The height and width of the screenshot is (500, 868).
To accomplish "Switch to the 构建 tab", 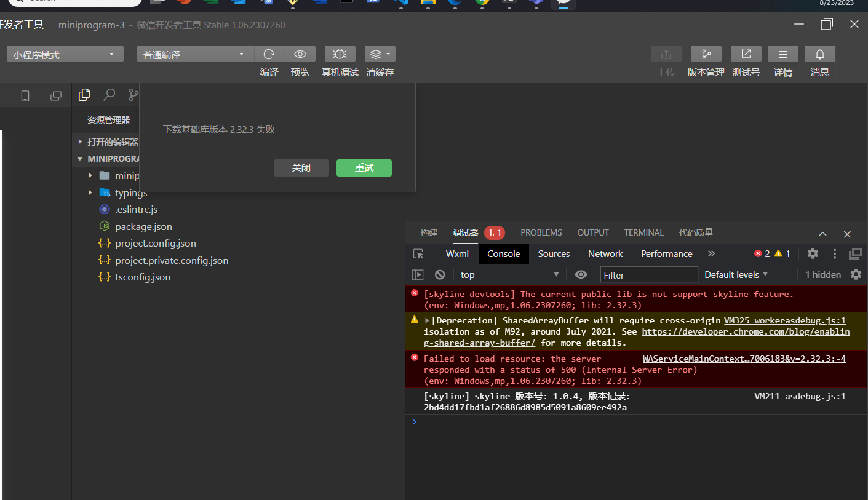I will [x=429, y=232].
